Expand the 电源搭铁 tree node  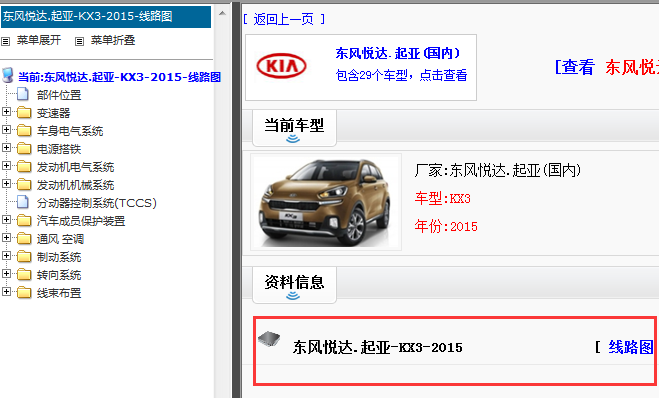point(6,148)
